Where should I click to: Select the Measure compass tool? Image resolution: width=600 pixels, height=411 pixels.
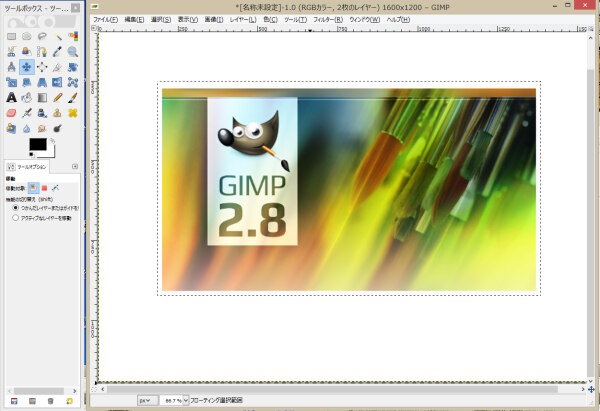click(11, 67)
